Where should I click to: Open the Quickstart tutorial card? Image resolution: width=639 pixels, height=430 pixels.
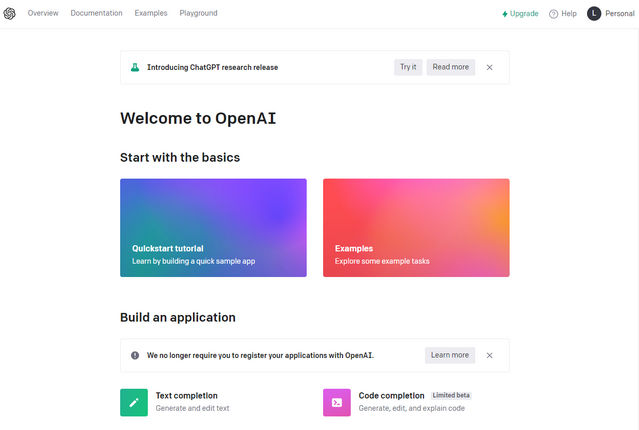(x=213, y=228)
